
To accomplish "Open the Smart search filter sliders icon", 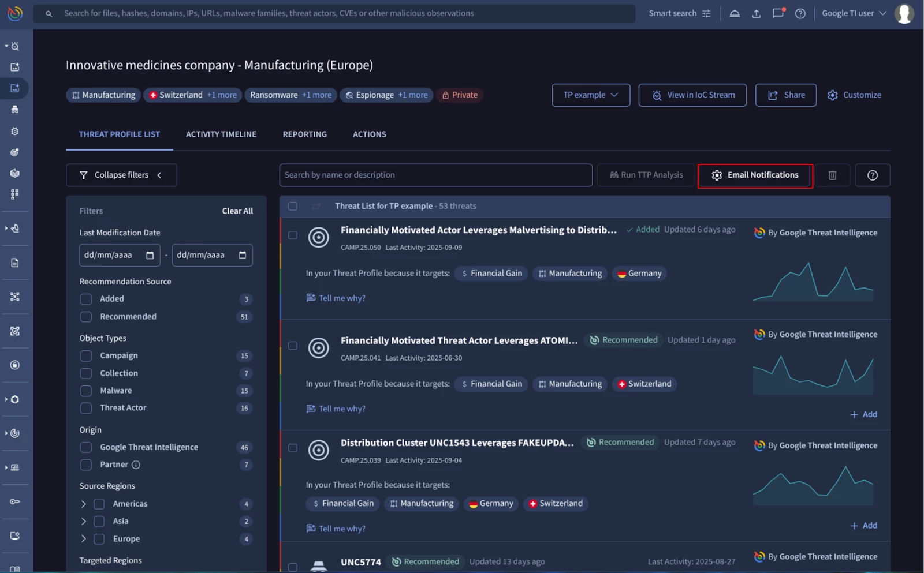I will (x=706, y=13).
